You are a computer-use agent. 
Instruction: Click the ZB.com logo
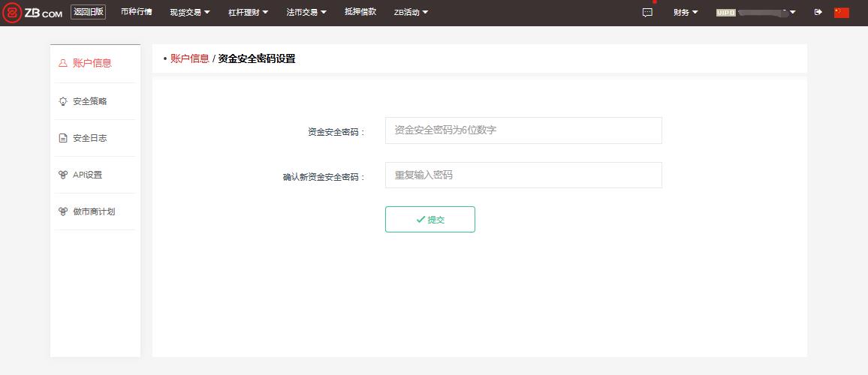coord(32,12)
